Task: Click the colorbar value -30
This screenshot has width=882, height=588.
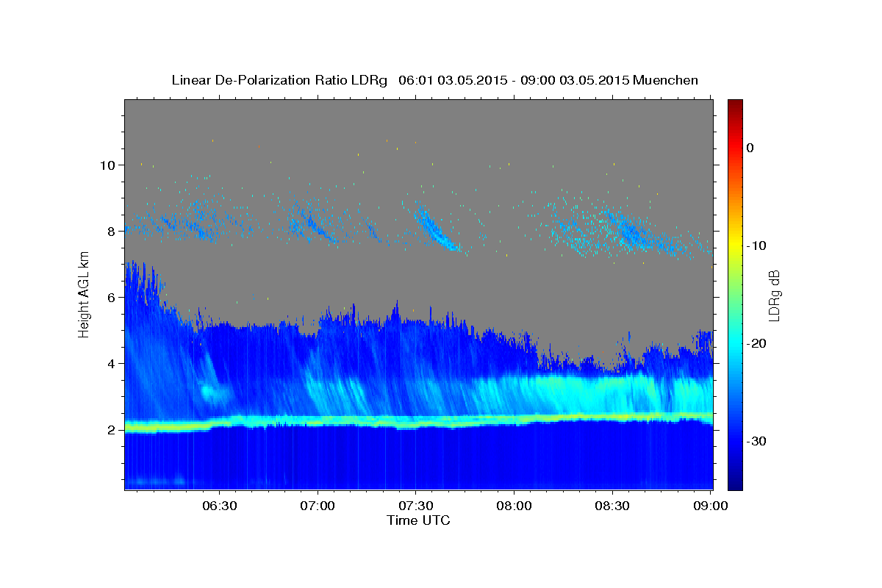Action: 756,441
